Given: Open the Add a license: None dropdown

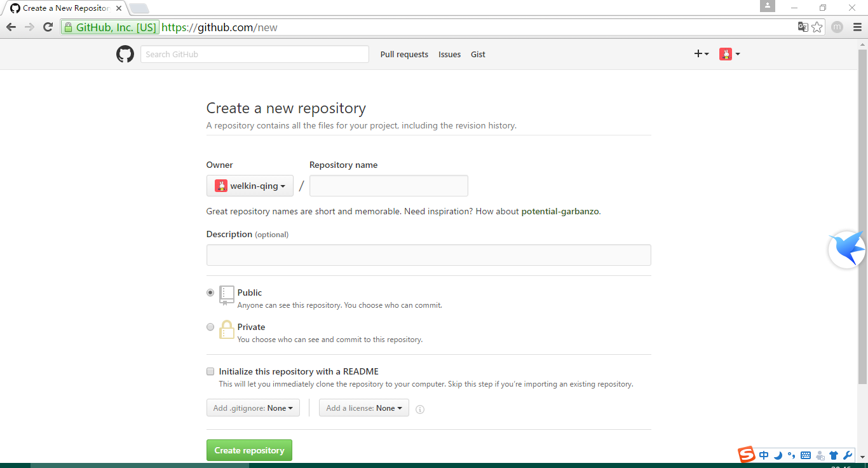Looking at the screenshot, I should pos(363,408).
